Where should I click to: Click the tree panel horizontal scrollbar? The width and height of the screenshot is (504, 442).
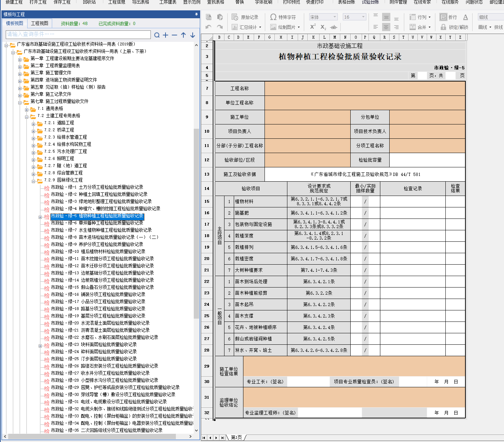[x=92, y=436]
